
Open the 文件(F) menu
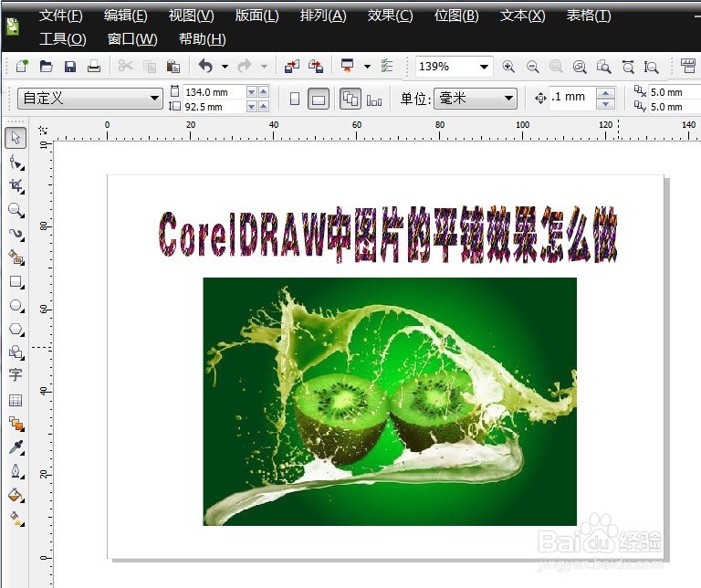point(61,16)
